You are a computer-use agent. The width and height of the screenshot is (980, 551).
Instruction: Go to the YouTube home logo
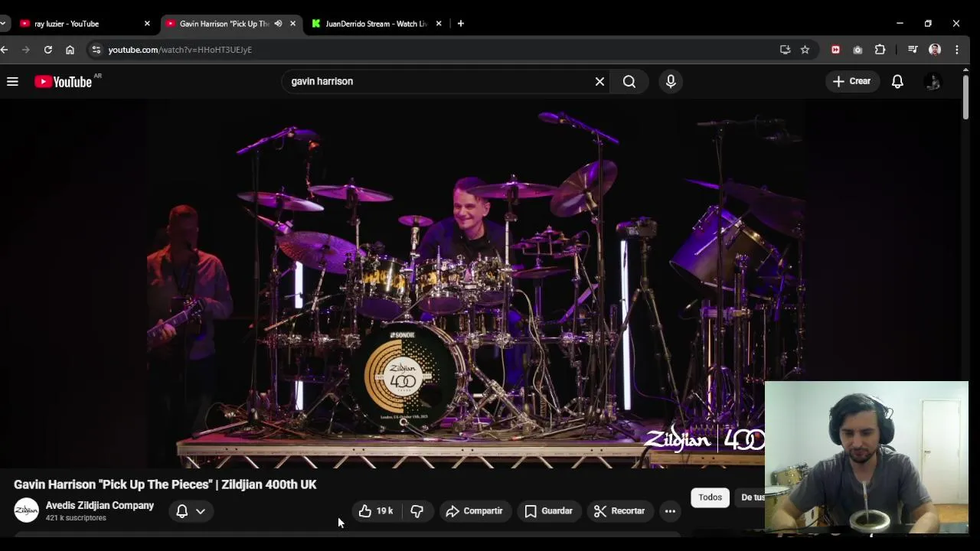pyautogui.click(x=63, y=81)
